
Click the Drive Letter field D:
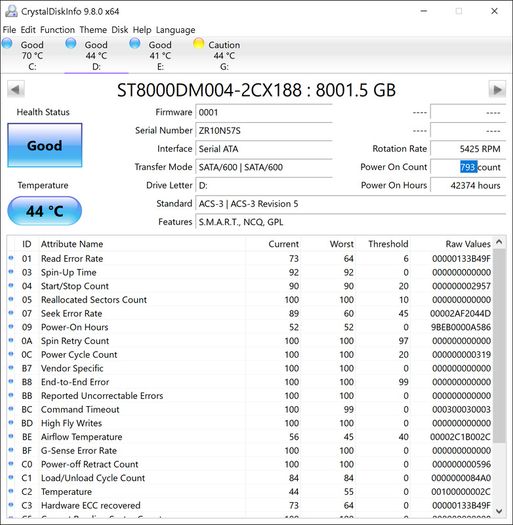(264, 185)
